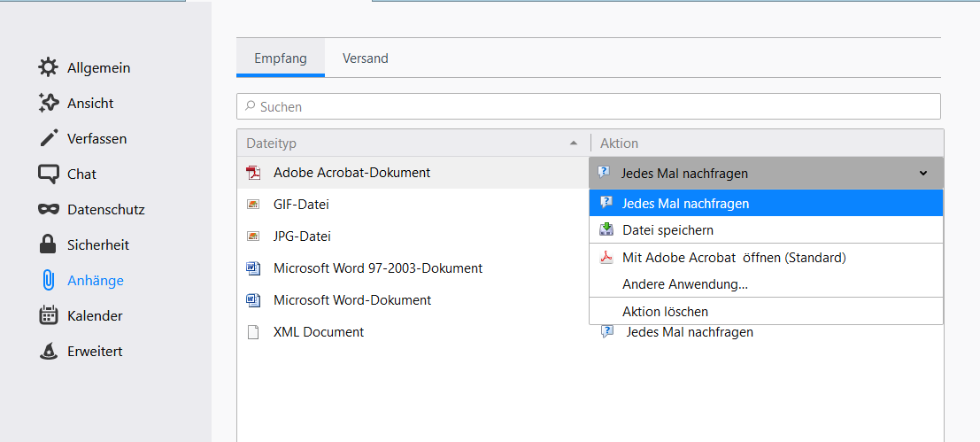The image size is (980, 442).
Task: Select the JPG-Datei row
Action: click(x=413, y=237)
